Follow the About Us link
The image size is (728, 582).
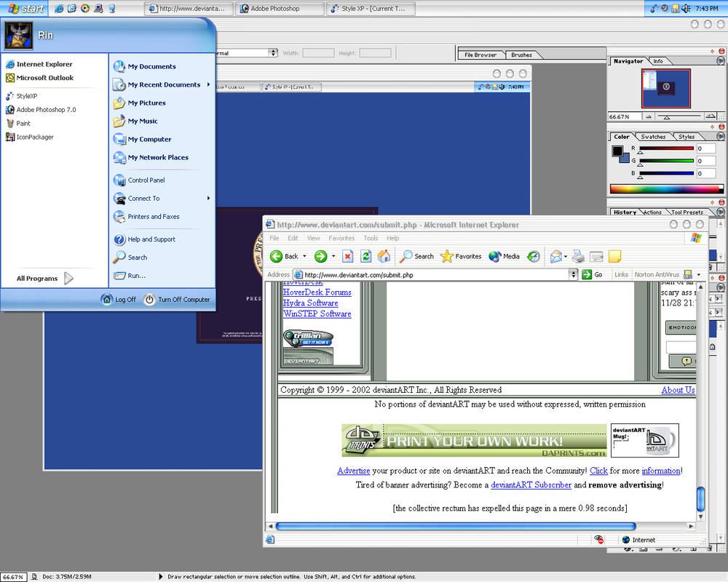678,390
